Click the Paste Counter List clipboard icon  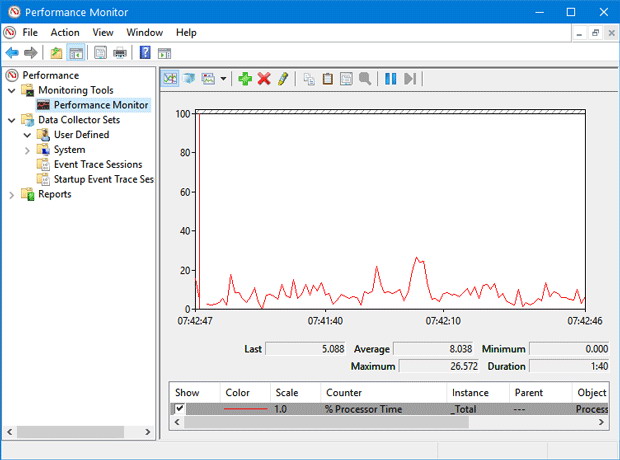(327, 79)
